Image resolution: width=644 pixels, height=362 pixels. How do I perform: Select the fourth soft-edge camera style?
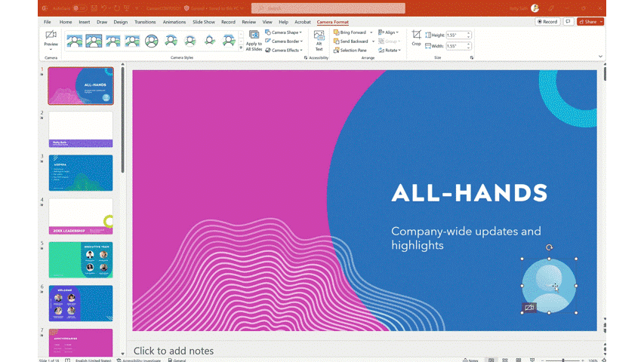click(132, 41)
